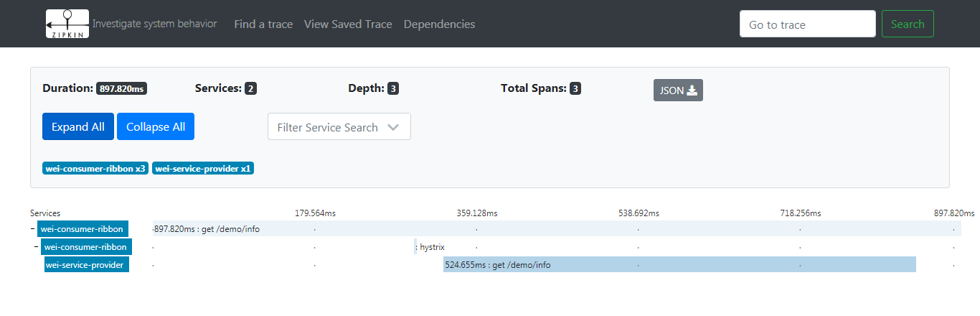Click the Collapse All button
The width and height of the screenshot is (980, 316).
(156, 126)
